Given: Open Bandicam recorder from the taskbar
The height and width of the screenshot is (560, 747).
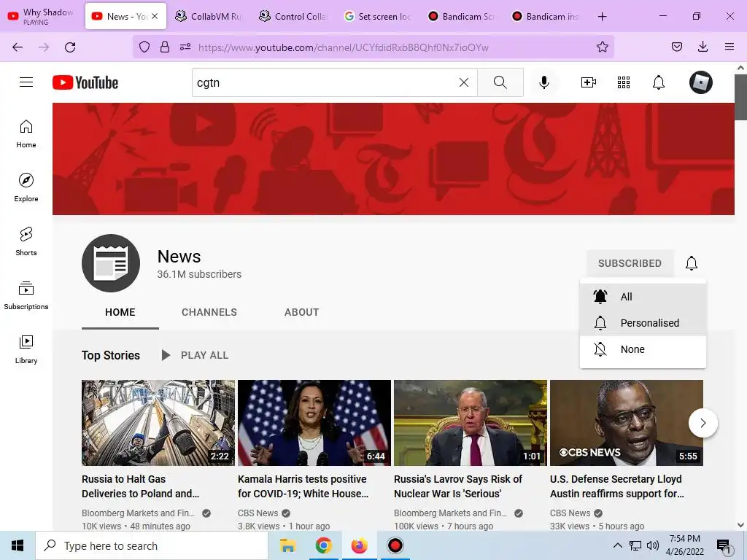Looking at the screenshot, I should pos(395,545).
